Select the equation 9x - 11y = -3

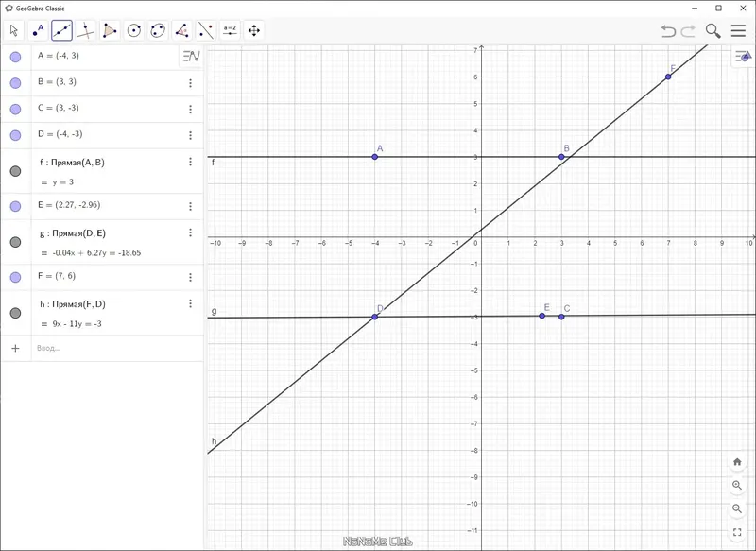click(x=77, y=324)
